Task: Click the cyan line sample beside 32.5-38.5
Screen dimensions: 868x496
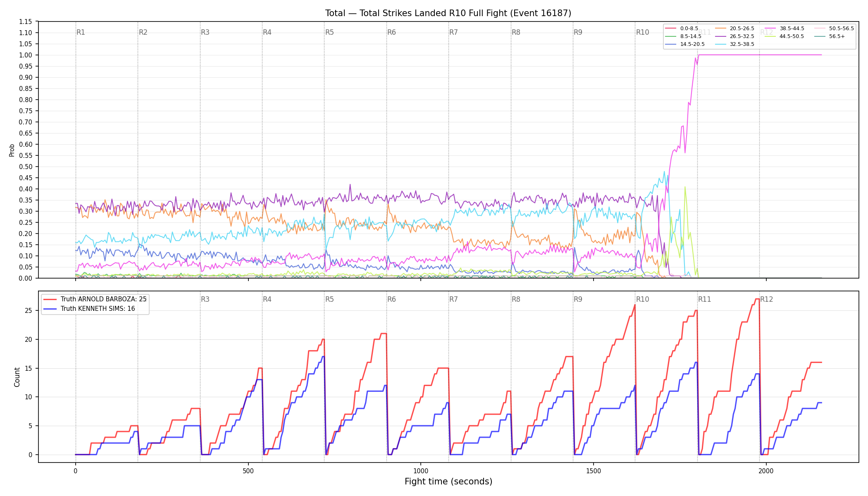Action: pos(721,44)
